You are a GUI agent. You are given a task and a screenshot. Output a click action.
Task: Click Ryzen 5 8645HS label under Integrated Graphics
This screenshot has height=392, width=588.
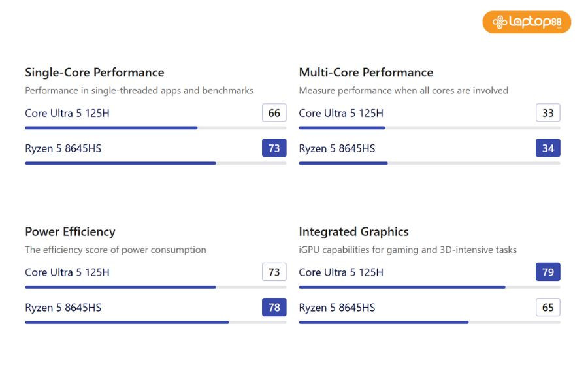point(337,308)
